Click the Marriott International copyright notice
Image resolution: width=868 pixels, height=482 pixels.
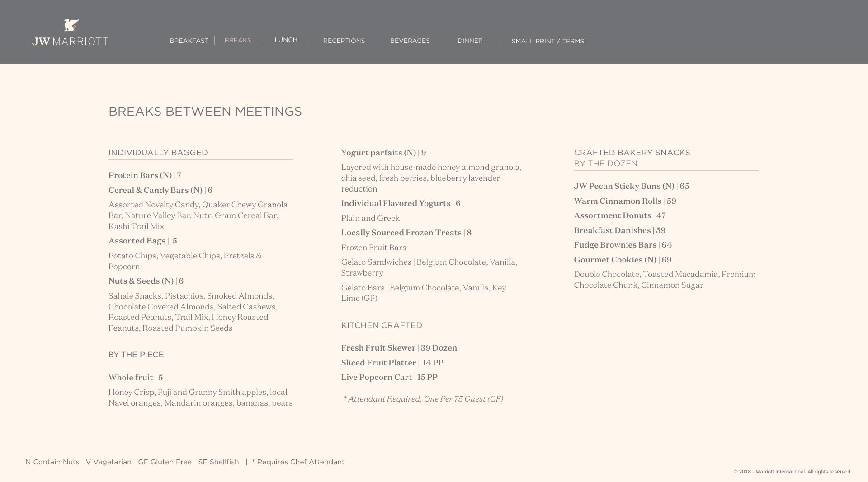click(792, 472)
